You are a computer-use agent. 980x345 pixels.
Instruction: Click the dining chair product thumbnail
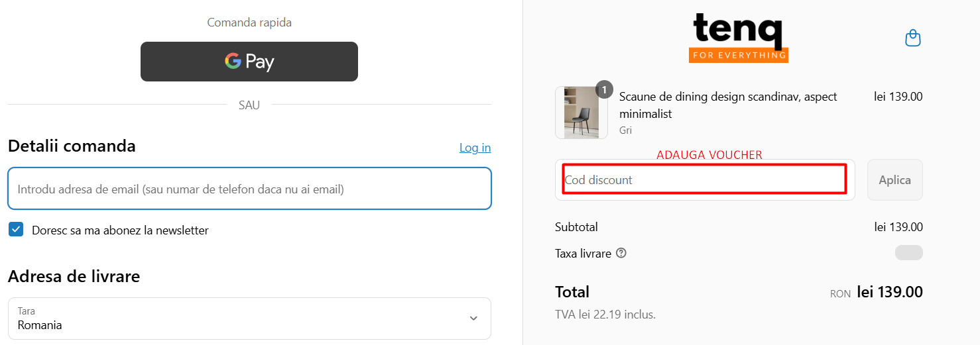581,113
